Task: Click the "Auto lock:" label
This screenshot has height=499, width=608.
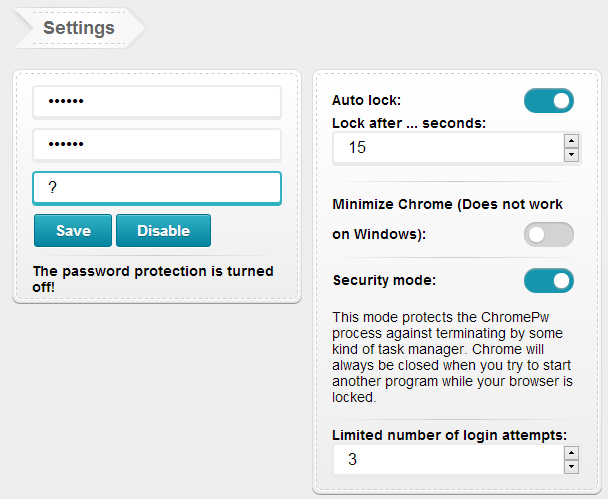Action: pyautogui.click(x=366, y=100)
